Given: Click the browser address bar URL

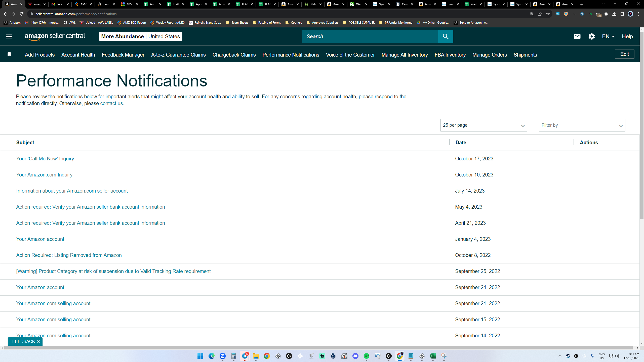Looking at the screenshot, I should 76,14.
